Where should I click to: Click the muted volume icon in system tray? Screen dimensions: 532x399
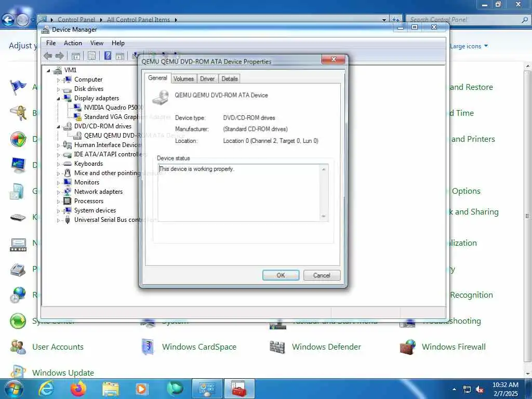click(x=480, y=390)
